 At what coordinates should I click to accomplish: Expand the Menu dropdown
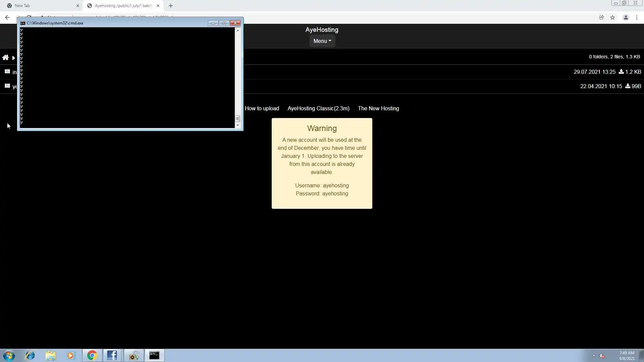[x=322, y=41]
